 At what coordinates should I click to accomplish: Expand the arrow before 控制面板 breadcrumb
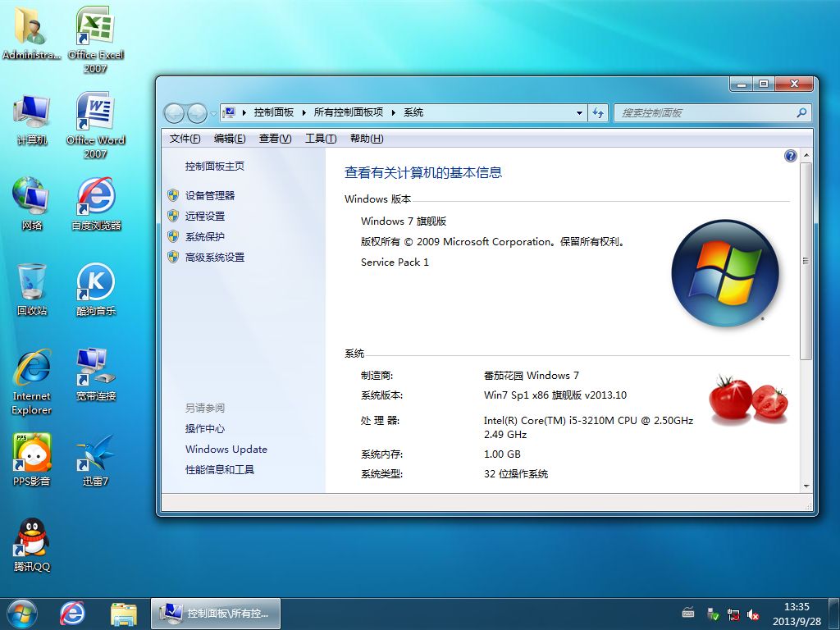(x=244, y=112)
